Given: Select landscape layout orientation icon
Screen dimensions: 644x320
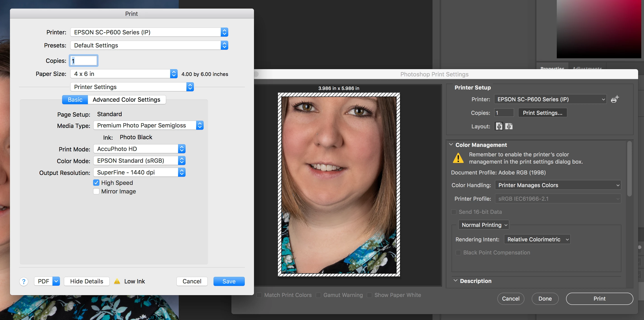Looking at the screenshot, I should 509,126.
